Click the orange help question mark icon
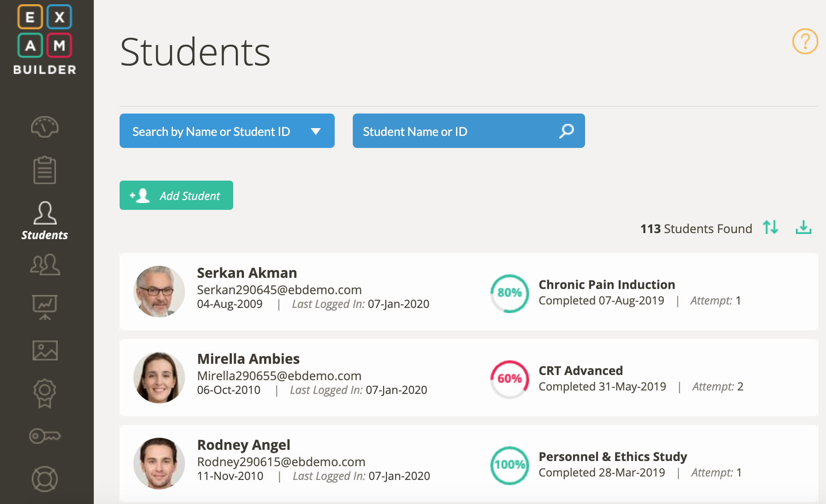 coord(805,41)
